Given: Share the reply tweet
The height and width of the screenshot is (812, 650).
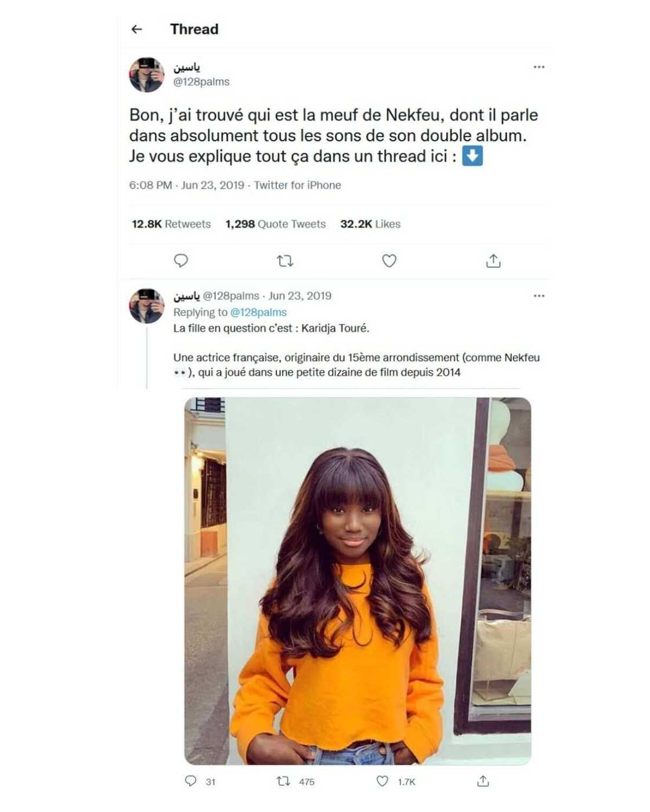Looking at the screenshot, I should 483,781.
